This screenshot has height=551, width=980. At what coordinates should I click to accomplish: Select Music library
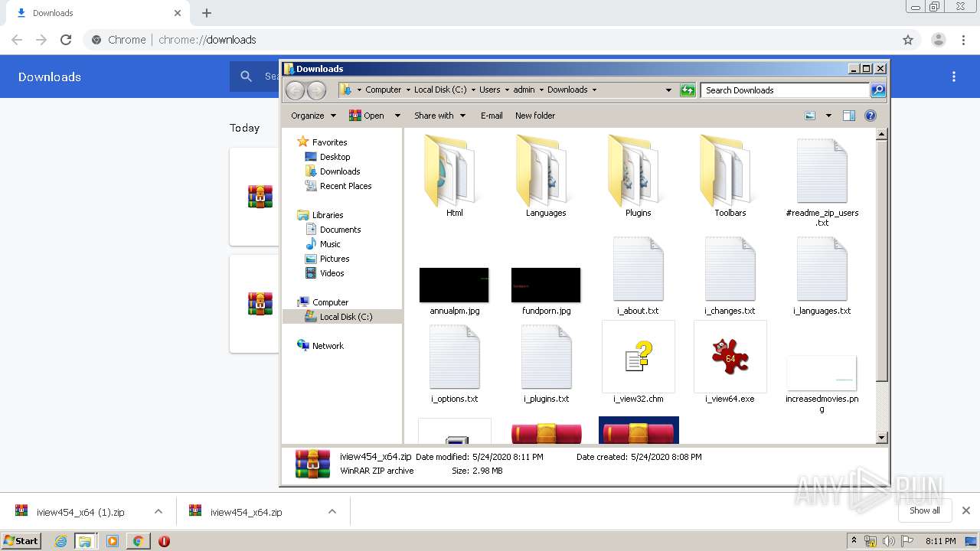[x=323, y=244]
